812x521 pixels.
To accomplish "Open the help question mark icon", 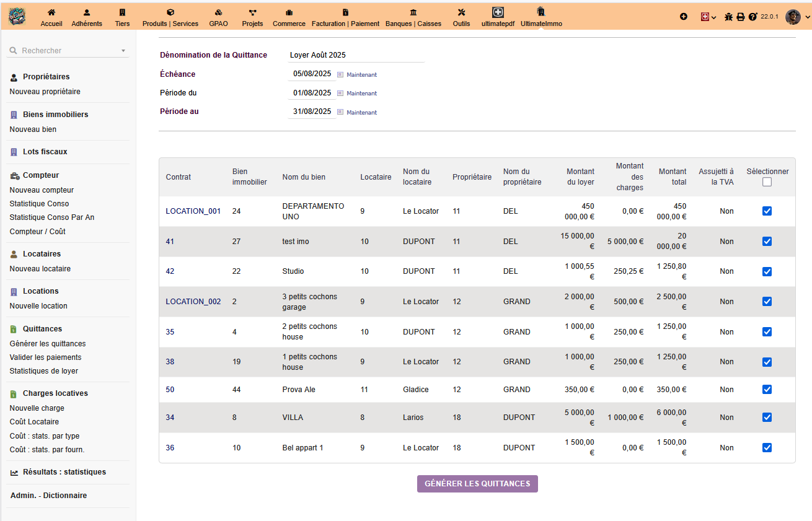I will pos(752,17).
